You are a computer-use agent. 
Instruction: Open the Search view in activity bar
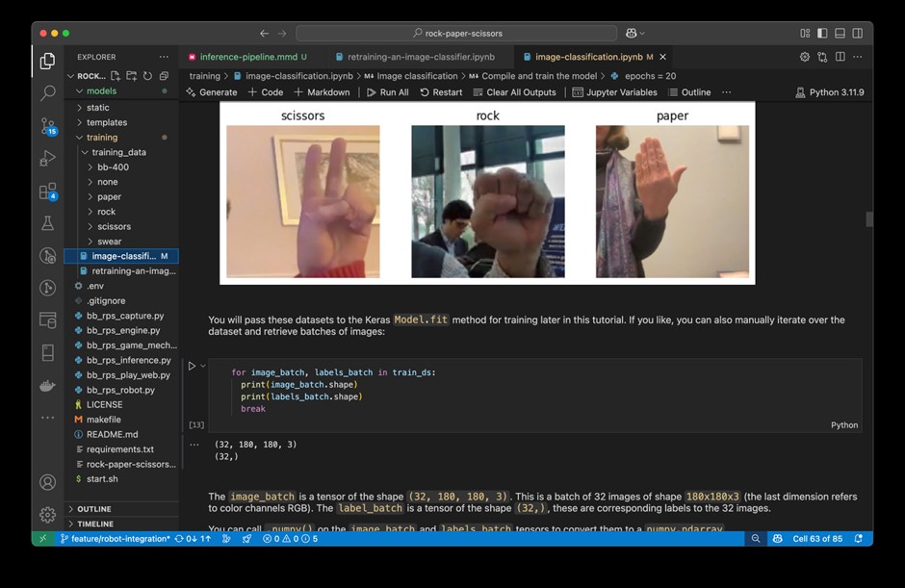pyautogui.click(x=47, y=92)
